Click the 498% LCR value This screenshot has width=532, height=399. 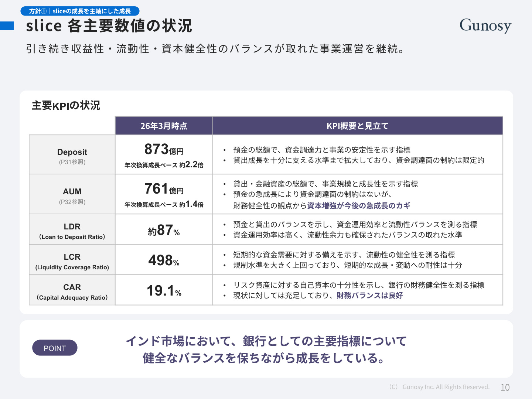[x=164, y=260]
